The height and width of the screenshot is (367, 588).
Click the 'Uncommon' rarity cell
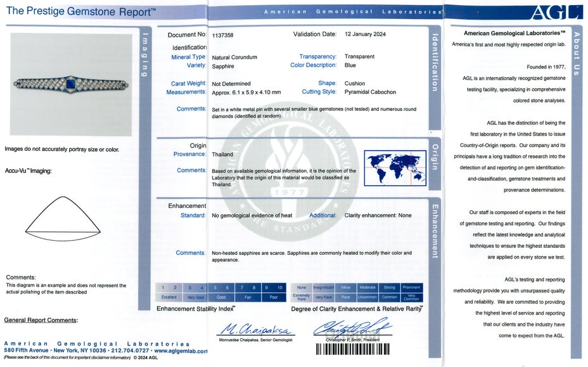pos(367,297)
